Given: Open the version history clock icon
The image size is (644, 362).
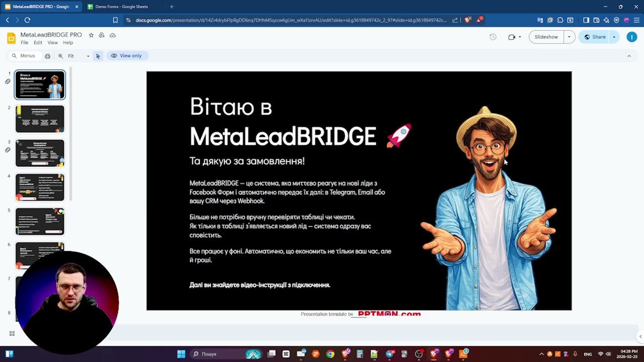Looking at the screenshot, I should click(x=493, y=37).
